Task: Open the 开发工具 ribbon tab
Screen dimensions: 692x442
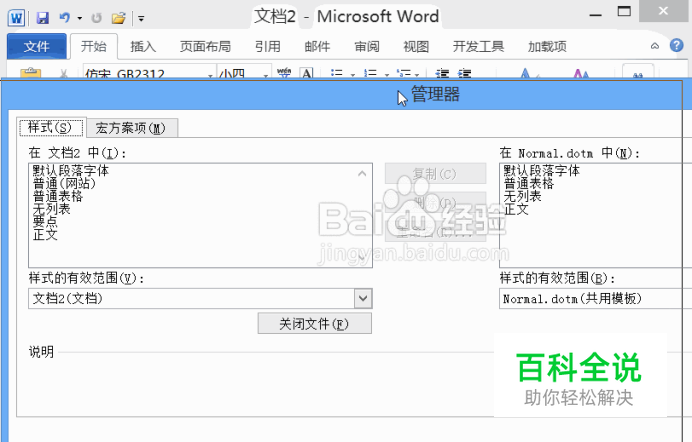Action: coord(478,46)
